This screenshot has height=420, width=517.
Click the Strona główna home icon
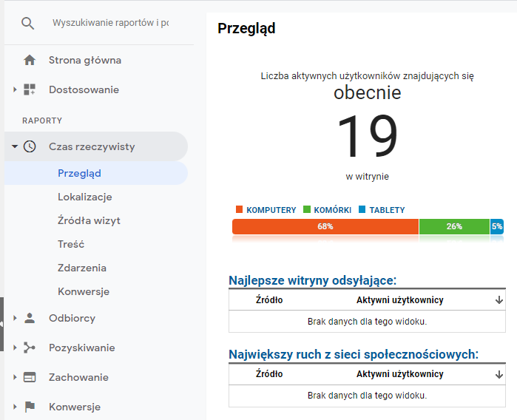click(30, 60)
